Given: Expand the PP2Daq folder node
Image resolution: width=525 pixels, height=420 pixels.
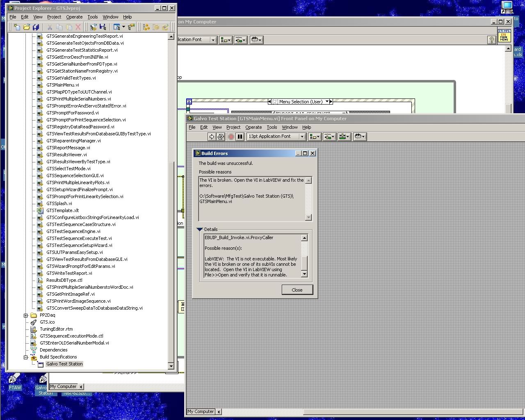Looking at the screenshot, I should [x=26, y=315].
